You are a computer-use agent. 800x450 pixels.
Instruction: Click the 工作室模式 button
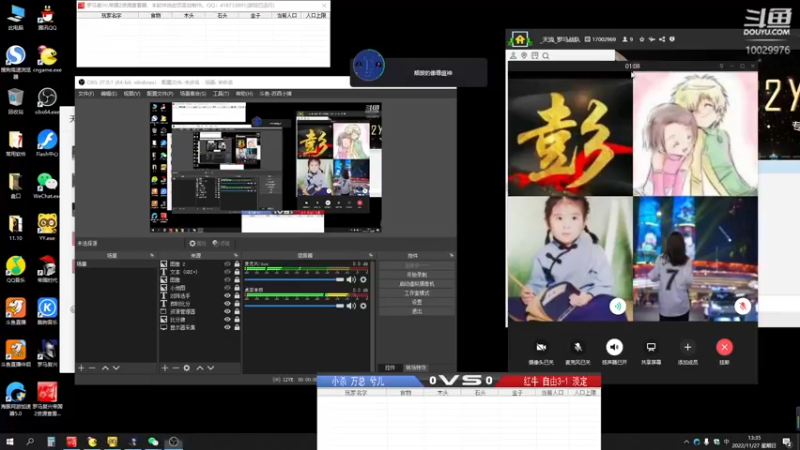(x=417, y=293)
